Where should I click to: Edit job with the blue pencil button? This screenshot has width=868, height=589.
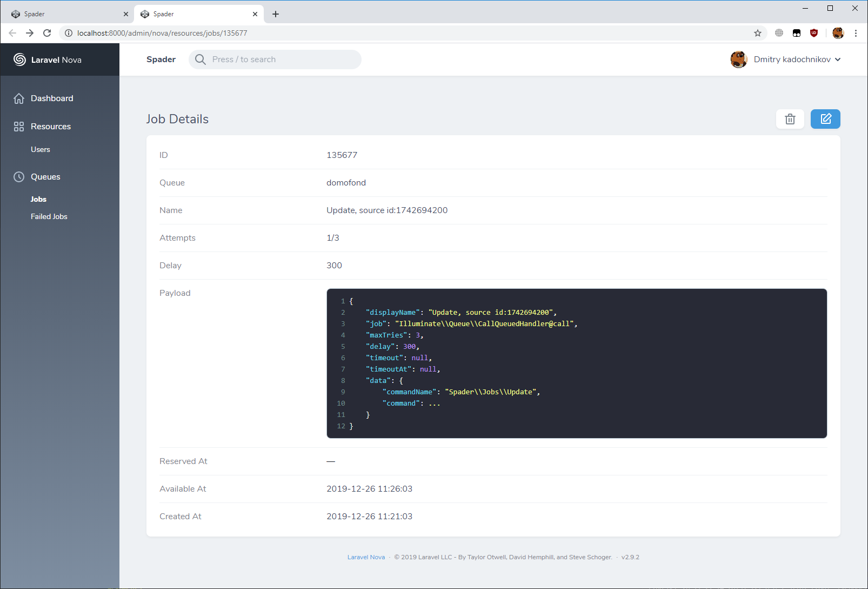click(825, 119)
